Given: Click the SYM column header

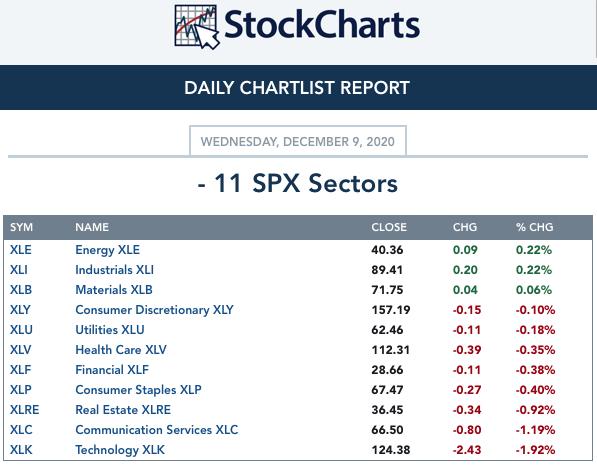Looking at the screenshot, I should pyautogui.click(x=21, y=227).
